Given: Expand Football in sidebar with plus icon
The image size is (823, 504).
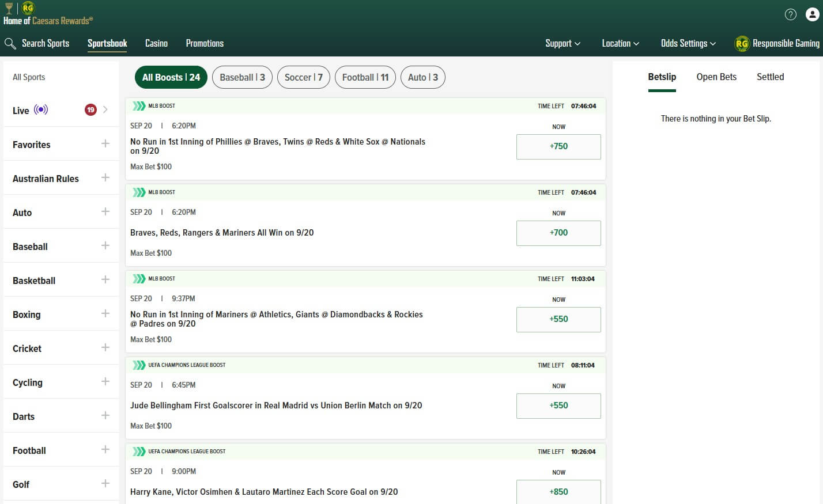Looking at the screenshot, I should (105, 449).
